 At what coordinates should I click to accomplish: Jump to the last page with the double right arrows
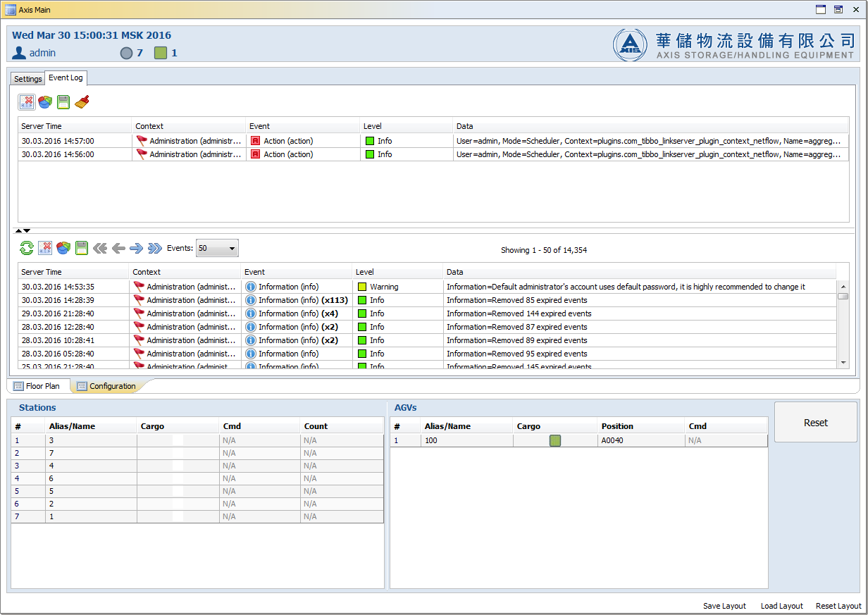(155, 248)
